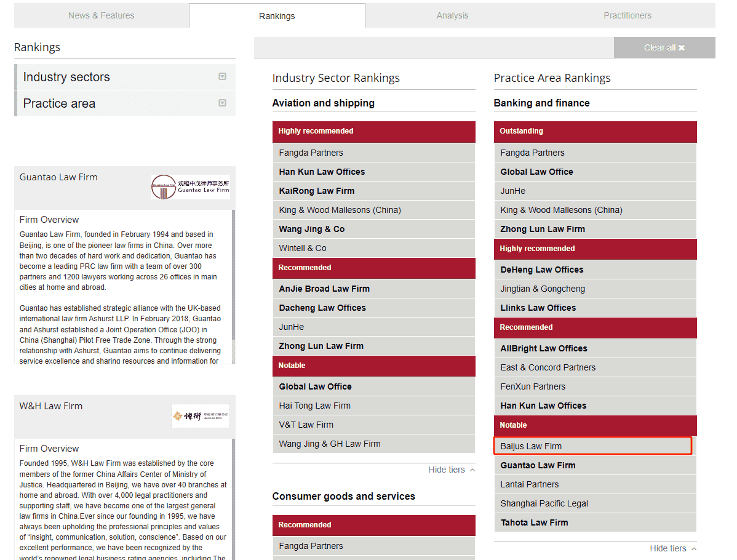Open Guantao Law Firm in Banking Notable
737x560 pixels.
[595, 465]
